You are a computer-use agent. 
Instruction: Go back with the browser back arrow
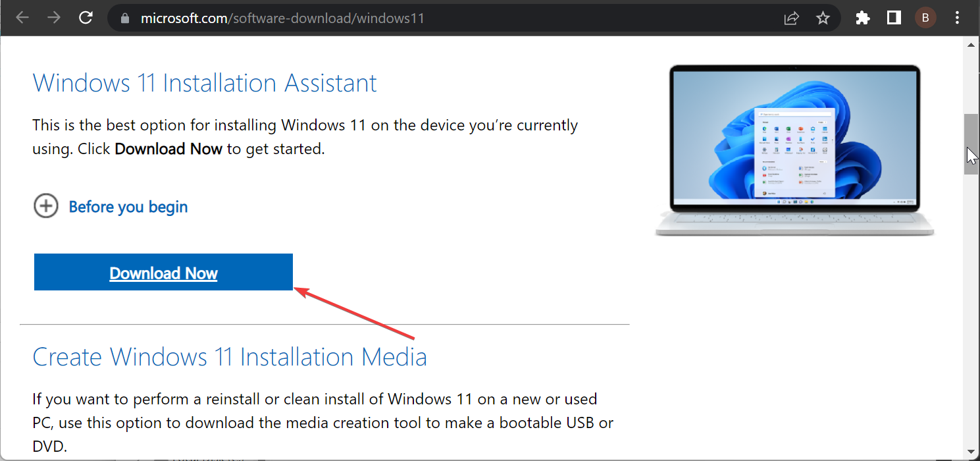pyautogui.click(x=22, y=18)
